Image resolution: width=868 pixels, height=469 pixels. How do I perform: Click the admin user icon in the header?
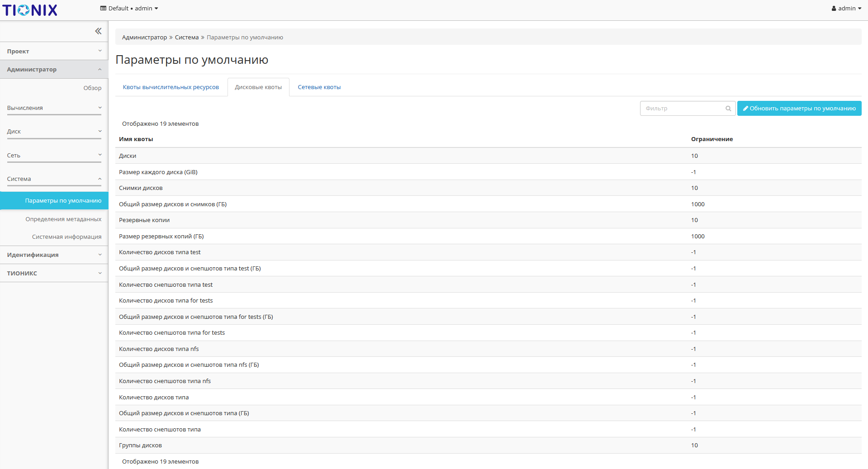(x=834, y=9)
